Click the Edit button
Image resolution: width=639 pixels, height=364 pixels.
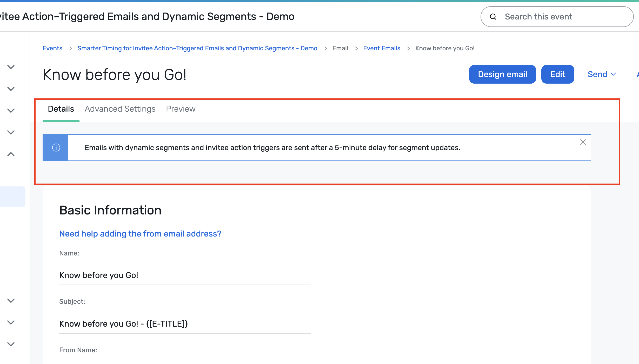pos(557,74)
